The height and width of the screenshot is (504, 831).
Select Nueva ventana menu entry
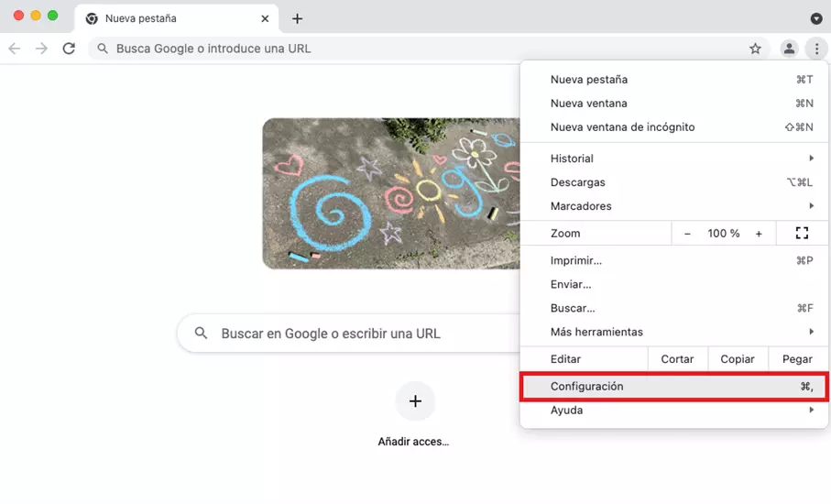pos(673,104)
